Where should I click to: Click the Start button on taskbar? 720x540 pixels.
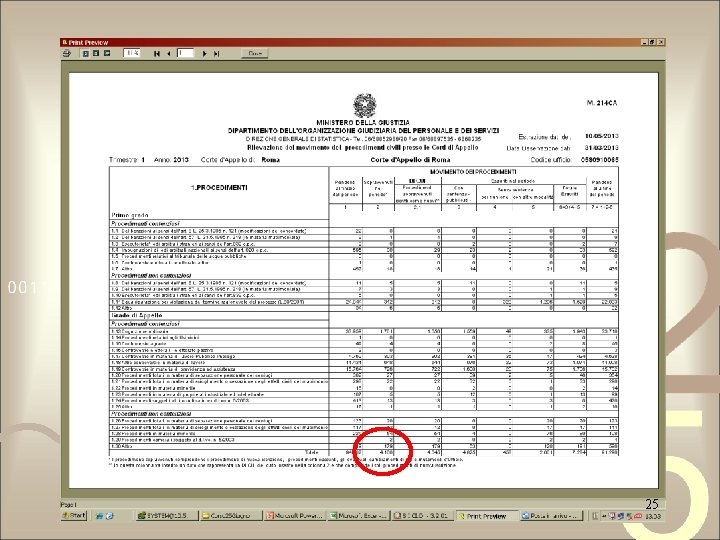(x=74, y=516)
